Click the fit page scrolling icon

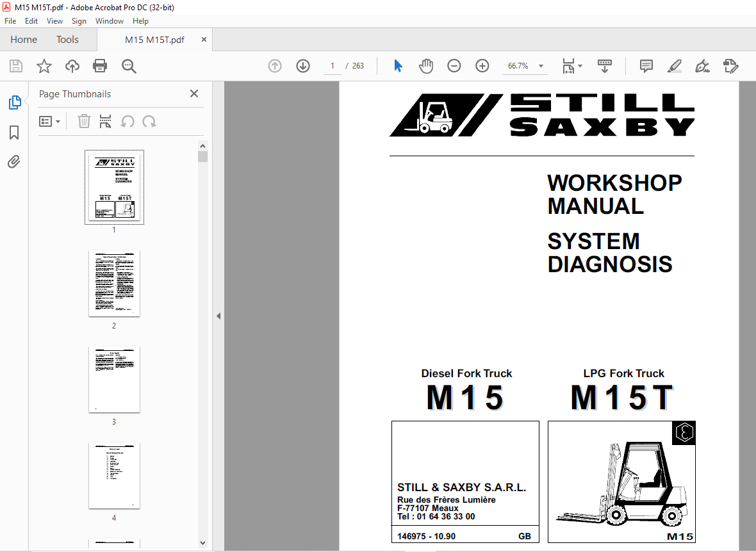click(x=568, y=66)
